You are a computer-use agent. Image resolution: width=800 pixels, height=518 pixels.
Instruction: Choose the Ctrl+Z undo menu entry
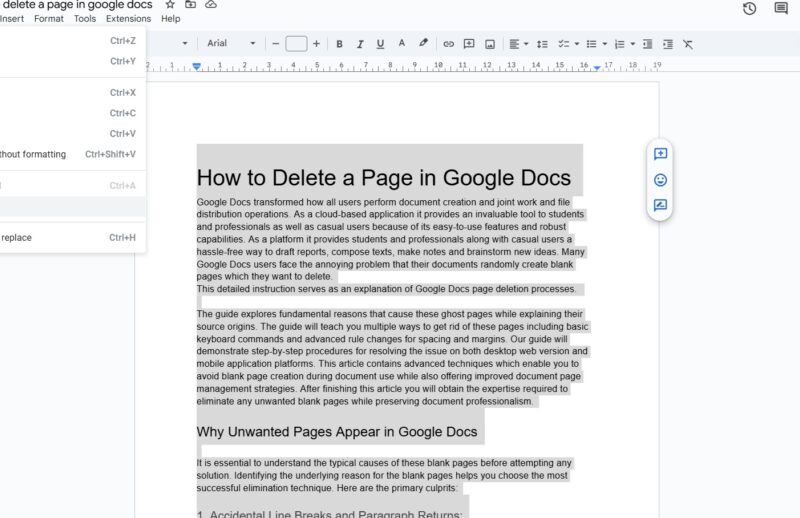[72, 41]
